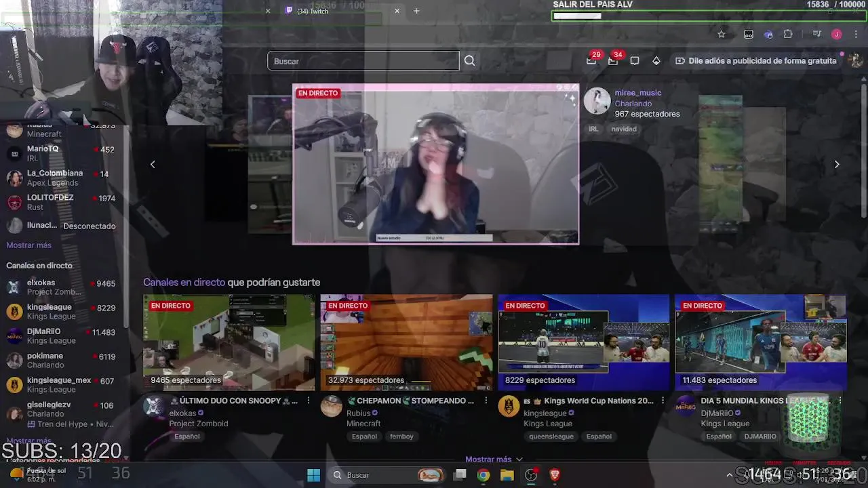
Task: Show hidden system tray icons chevron
Action: [x=730, y=475]
